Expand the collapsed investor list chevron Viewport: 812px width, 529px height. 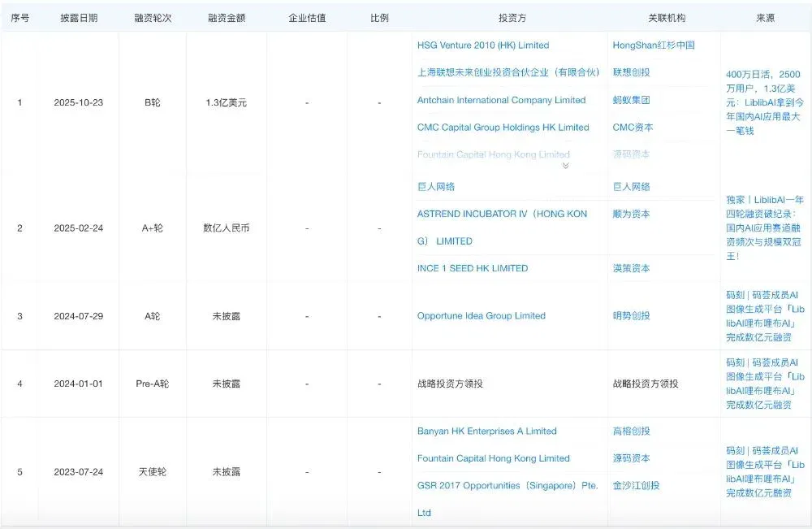(x=565, y=166)
